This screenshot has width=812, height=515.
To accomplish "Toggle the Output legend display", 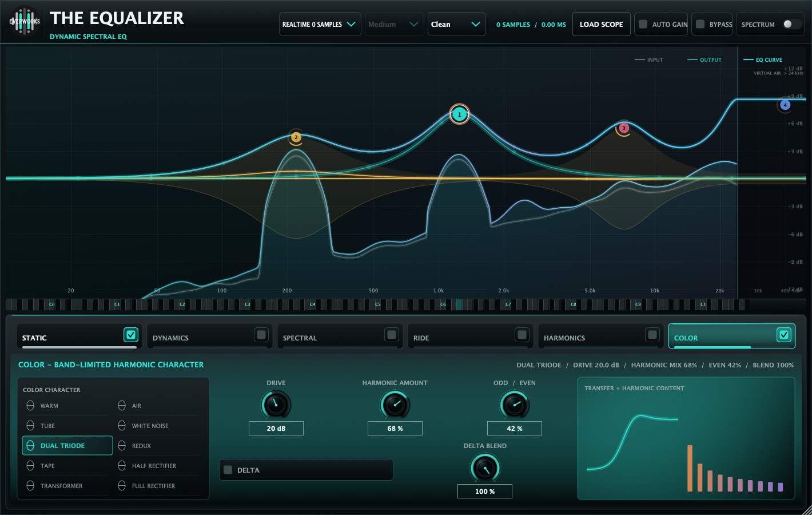I will click(x=704, y=60).
